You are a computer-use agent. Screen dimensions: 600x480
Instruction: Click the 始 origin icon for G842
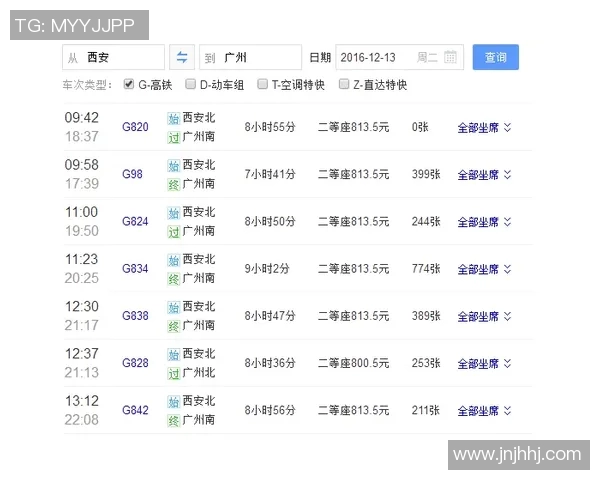coord(174,402)
